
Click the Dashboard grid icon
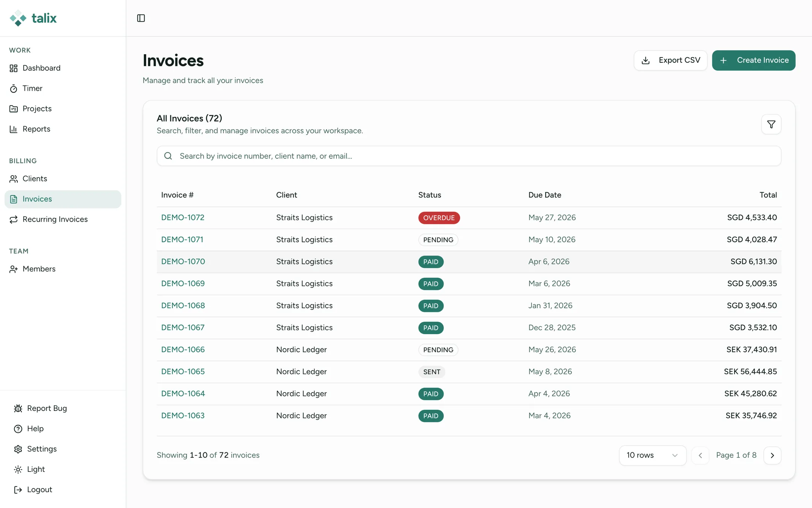14,68
